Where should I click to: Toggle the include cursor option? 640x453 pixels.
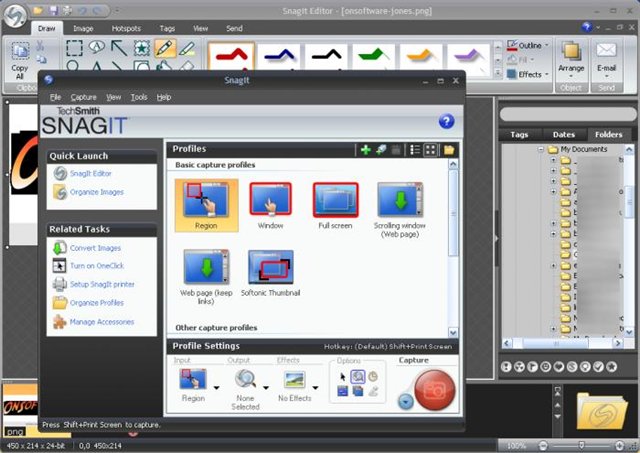coord(343,376)
